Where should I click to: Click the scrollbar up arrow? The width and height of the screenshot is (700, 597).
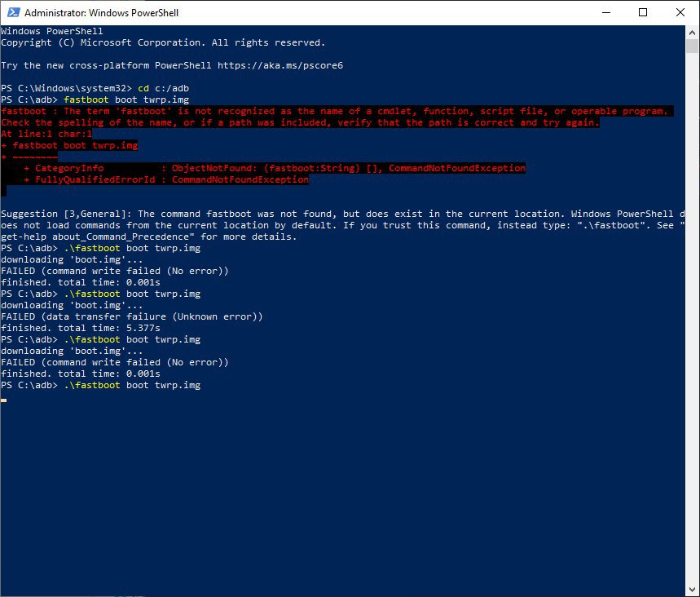tap(692, 32)
